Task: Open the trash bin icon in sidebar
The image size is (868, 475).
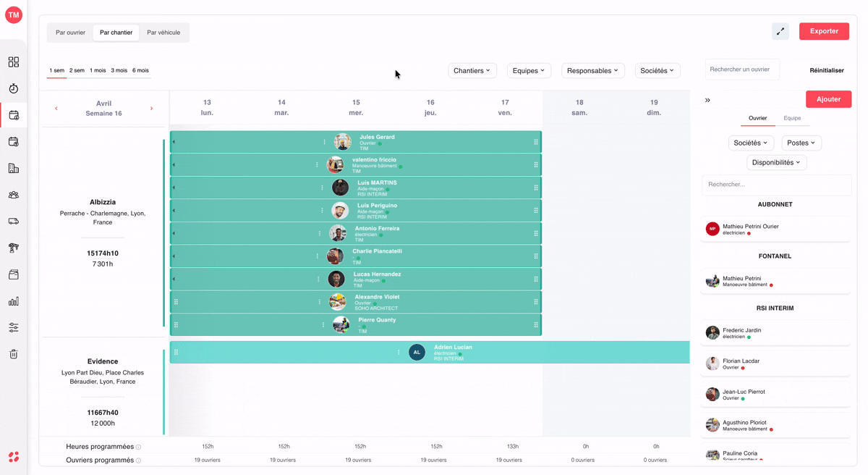Action: (x=13, y=354)
